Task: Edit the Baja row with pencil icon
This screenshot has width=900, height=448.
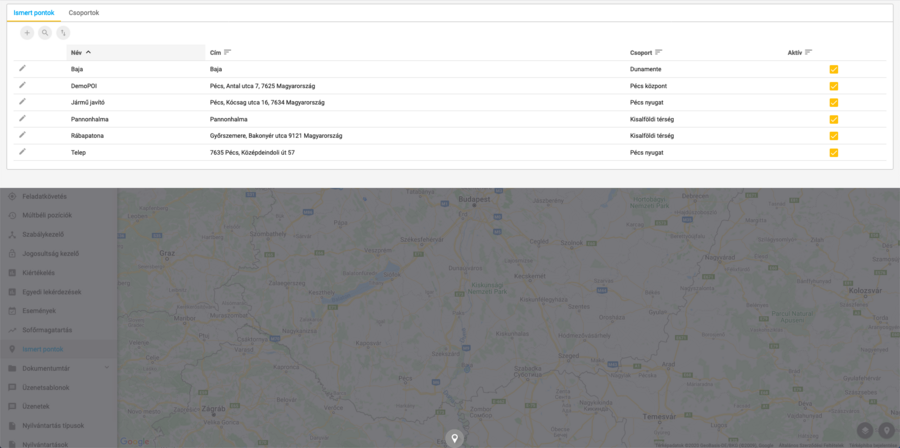Action: (22, 68)
